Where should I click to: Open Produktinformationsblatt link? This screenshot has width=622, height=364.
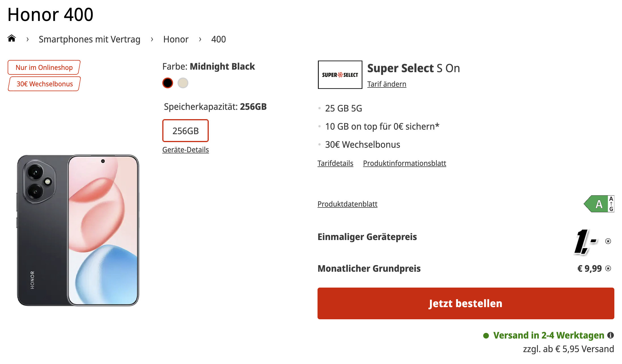(404, 163)
